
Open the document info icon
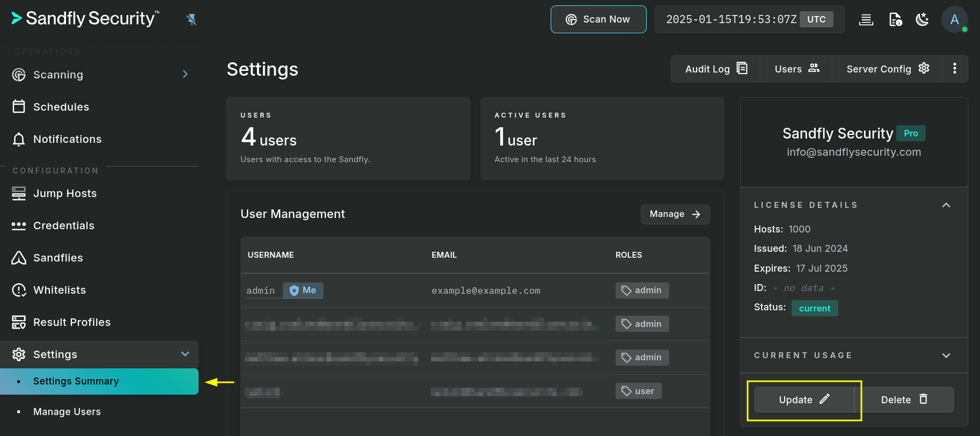coord(895,20)
